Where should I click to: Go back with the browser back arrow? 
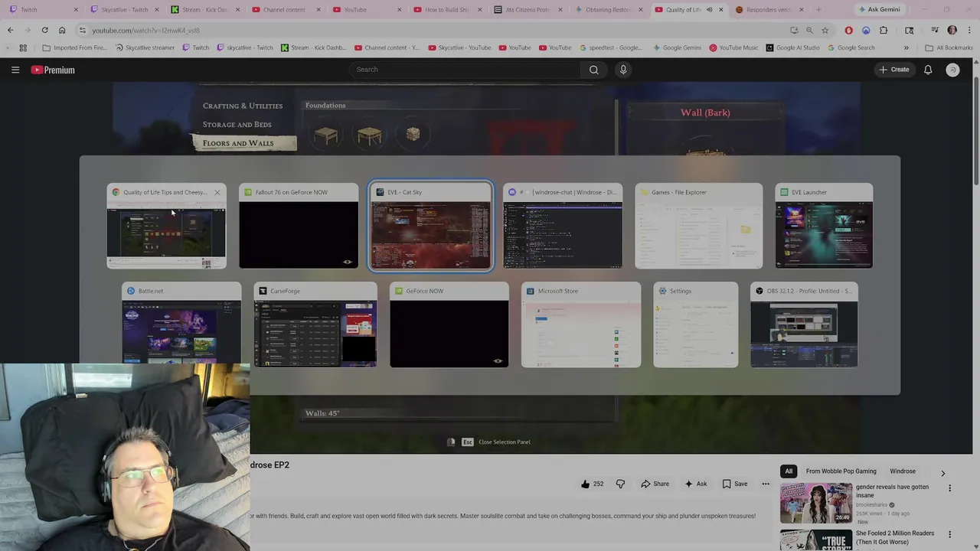[11, 30]
